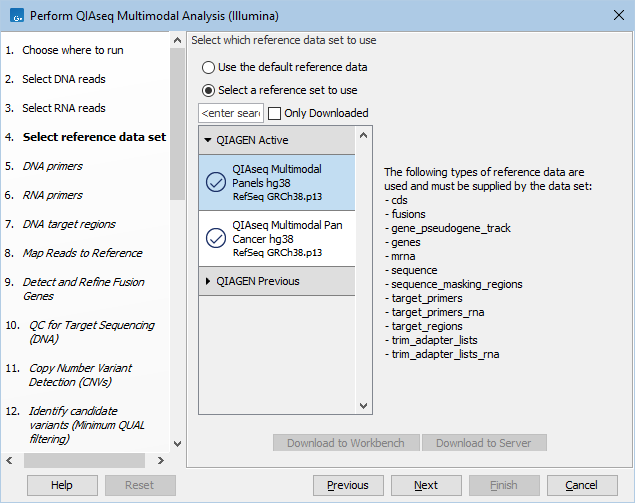The image size is (635, 503).
Task: Close the Multimodal Analysis dialog window
Action: tap(618, 16)
